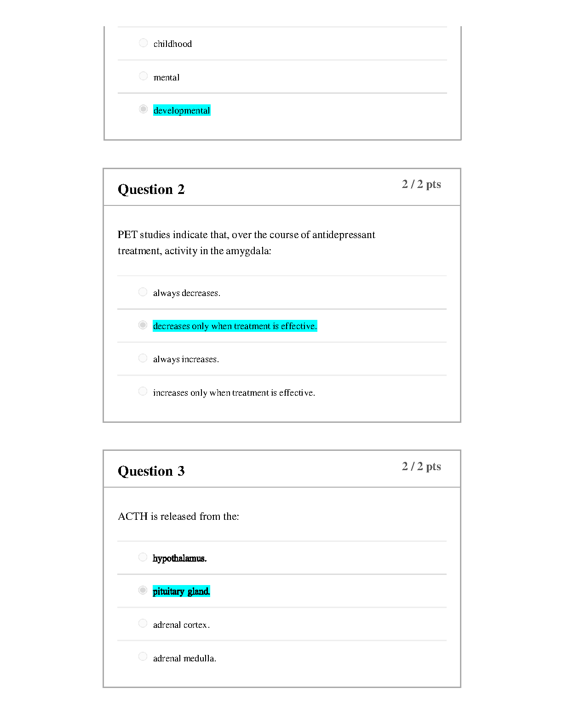Screen dimensions: 563x728
Task: Click the 'Question 3' heading
Action: 151,471
